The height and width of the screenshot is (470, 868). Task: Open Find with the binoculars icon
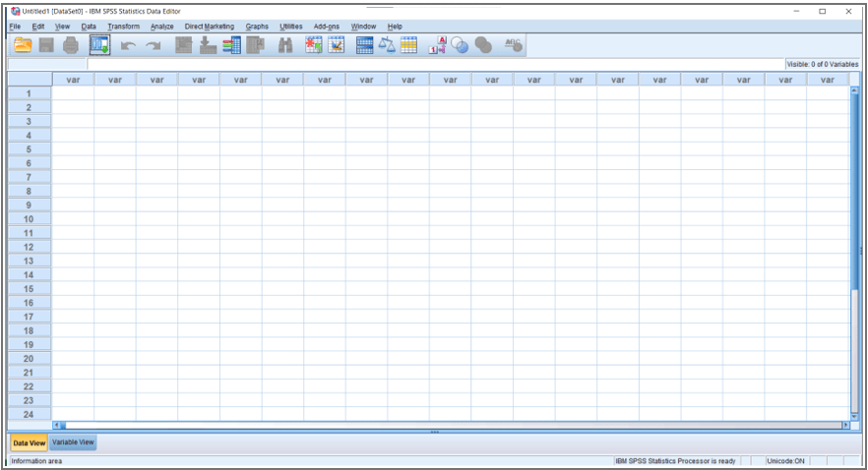coord(285,45)
